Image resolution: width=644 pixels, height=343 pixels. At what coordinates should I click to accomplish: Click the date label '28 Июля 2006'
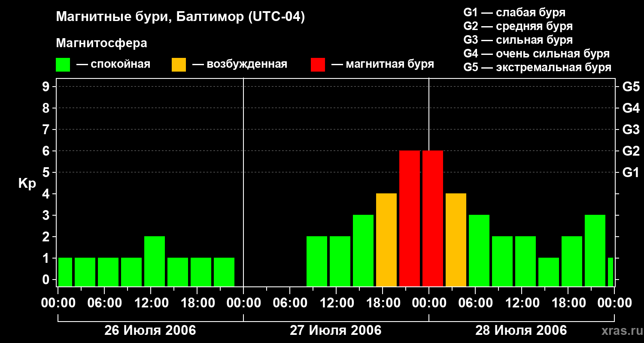coord(521,331)
